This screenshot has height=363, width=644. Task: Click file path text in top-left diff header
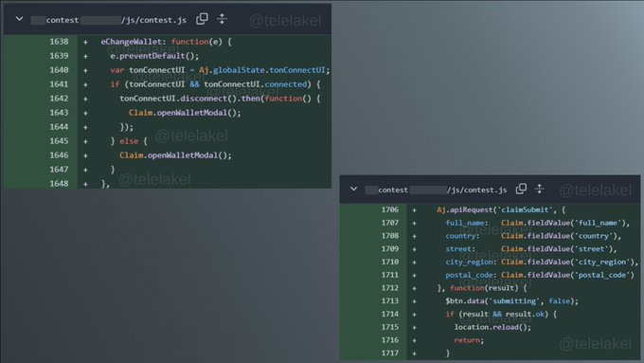pyautogui.click(x=109, y=20)
